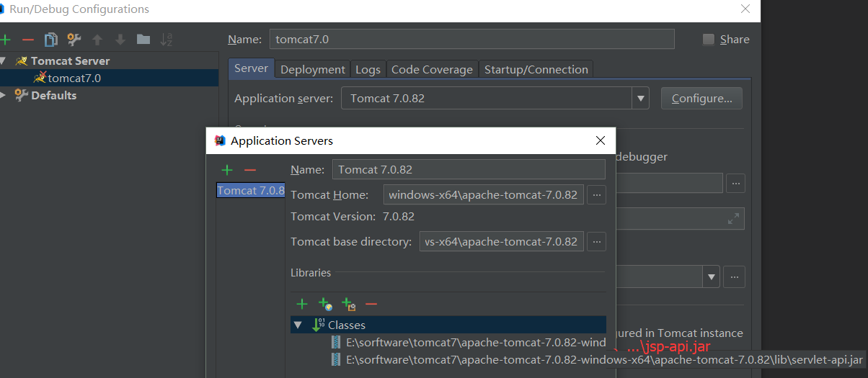Click the Tomcat base directory field
Image resolution: width=868 pixels, height=378 pixels.
[x=501, y=241]
